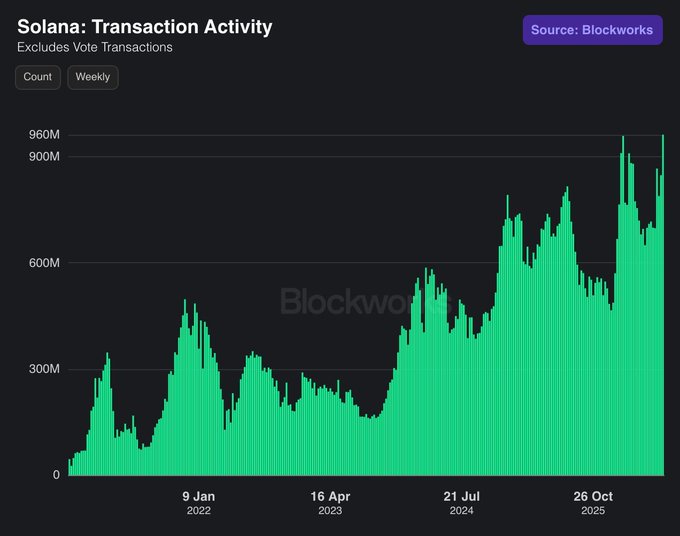Click the 900M y-axis label
This screenshot has width=680, height=536.
coord(44,156)
